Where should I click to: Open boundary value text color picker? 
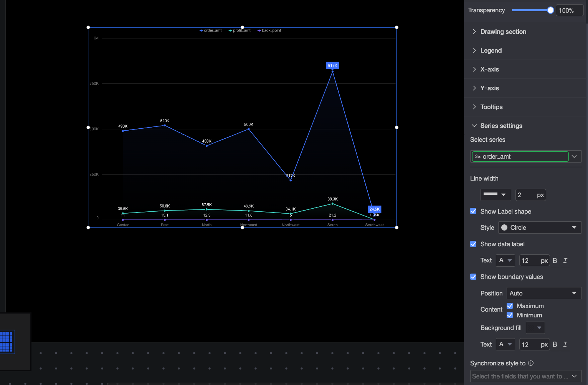(505, 344)
